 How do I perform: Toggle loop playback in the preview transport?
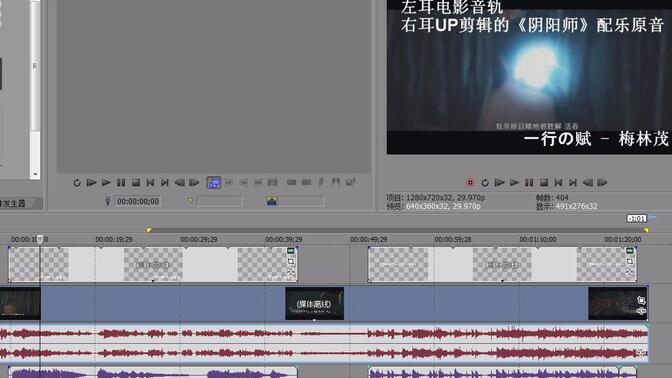point(485,183)
